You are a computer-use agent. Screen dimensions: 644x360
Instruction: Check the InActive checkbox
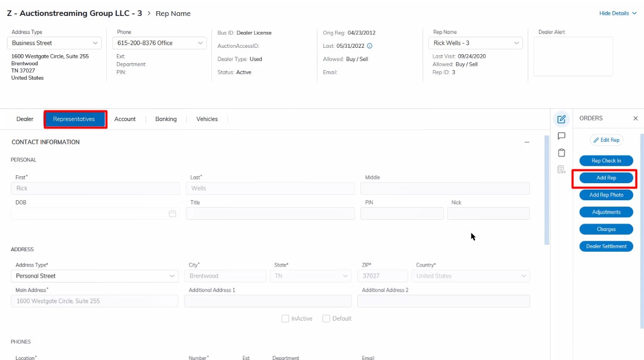point(285,319)
